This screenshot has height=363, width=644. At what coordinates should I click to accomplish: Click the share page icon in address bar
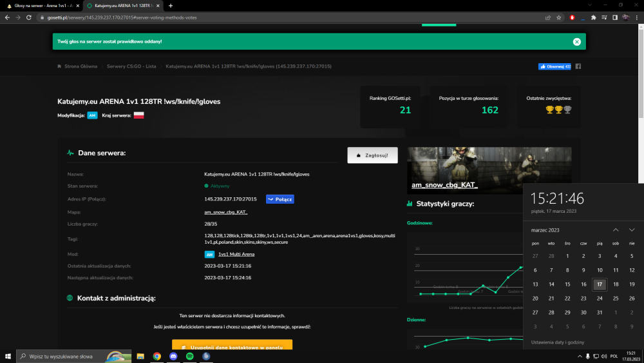547,17
